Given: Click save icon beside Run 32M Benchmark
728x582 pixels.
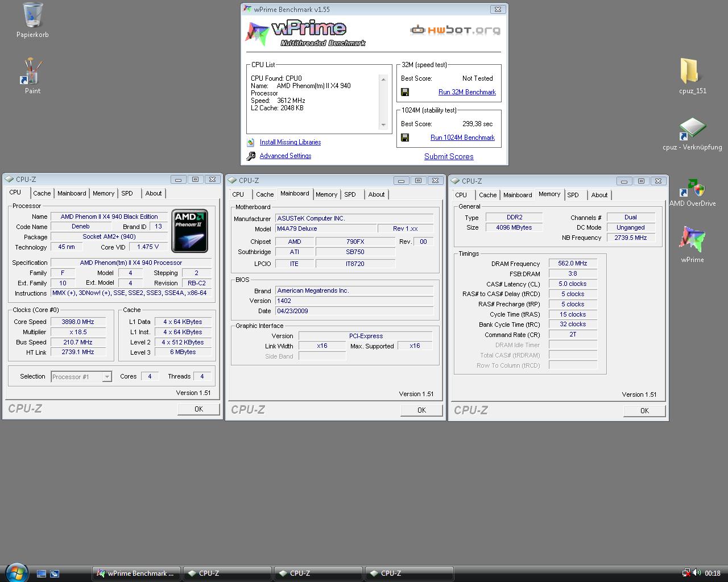Looking at the screenshot, I should [x=405, y=92].
